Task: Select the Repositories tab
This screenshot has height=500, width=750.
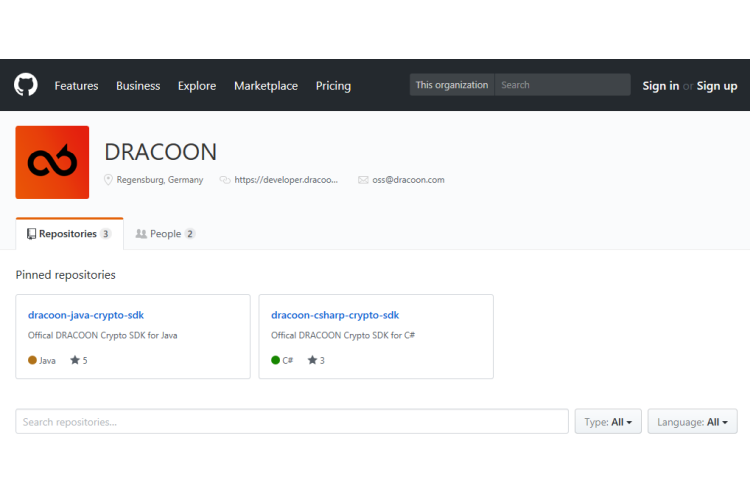Action: coord(68,234)
